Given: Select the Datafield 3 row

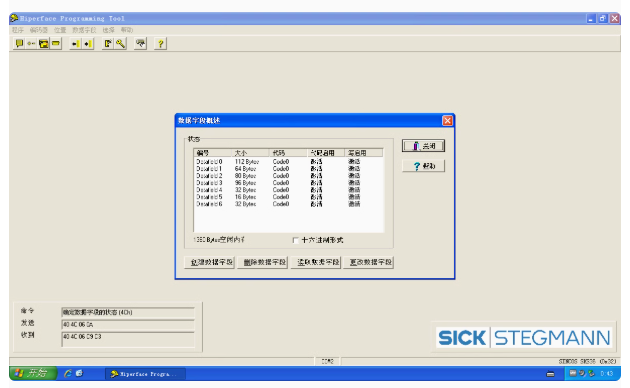Looking at the screenshot, I should [x=288, y=183].
